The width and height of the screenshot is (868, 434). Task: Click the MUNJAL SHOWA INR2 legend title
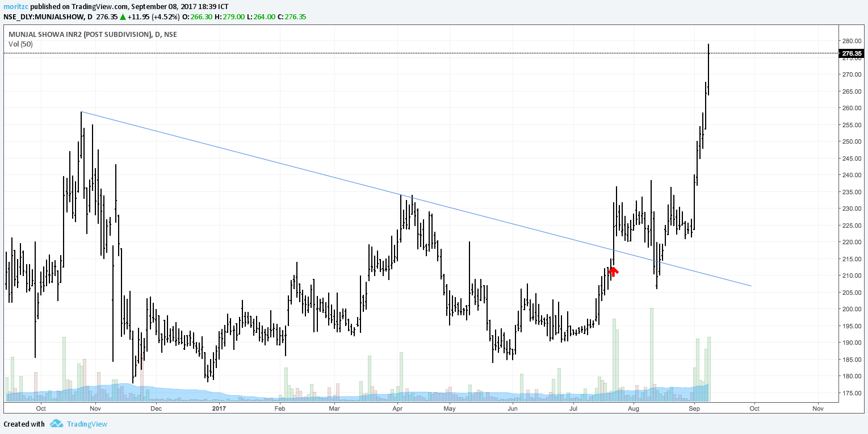click(x=91, y=34)
